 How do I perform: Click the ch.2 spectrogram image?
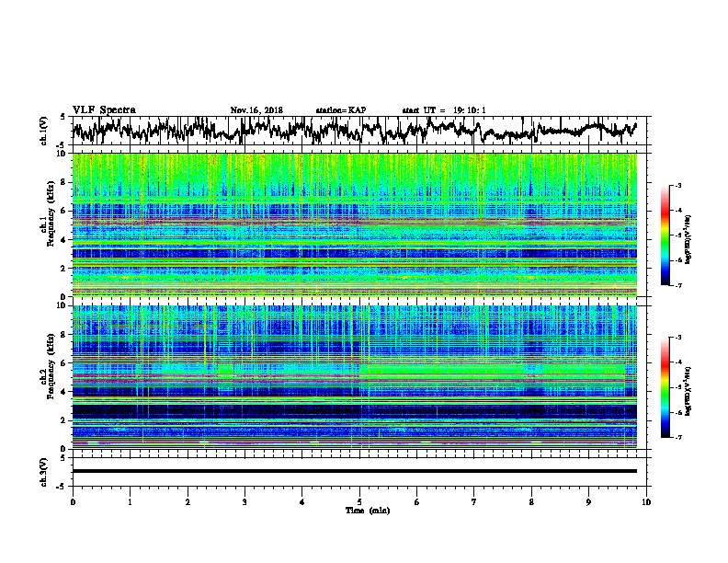pyautogui.click(x=354, y=377)
